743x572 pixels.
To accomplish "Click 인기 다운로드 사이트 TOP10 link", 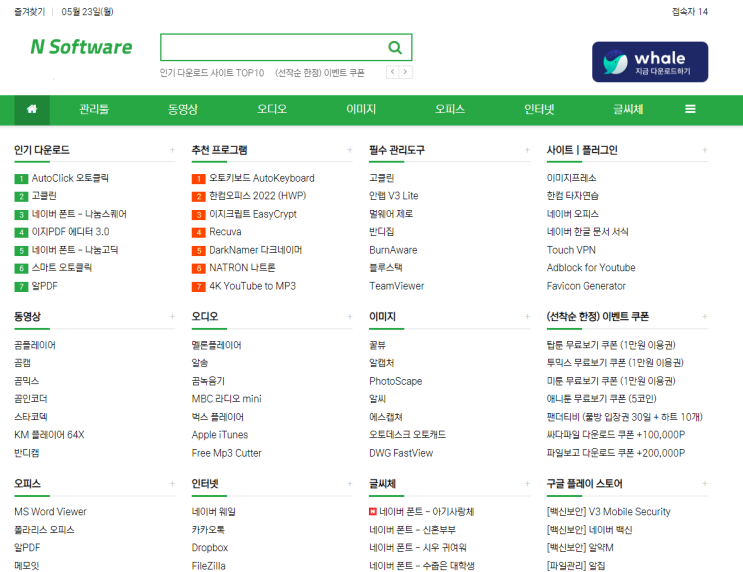I will 212,73.
